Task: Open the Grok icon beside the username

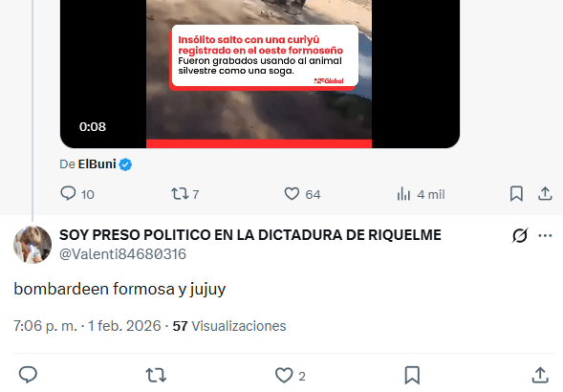Action: coord(520,236)
